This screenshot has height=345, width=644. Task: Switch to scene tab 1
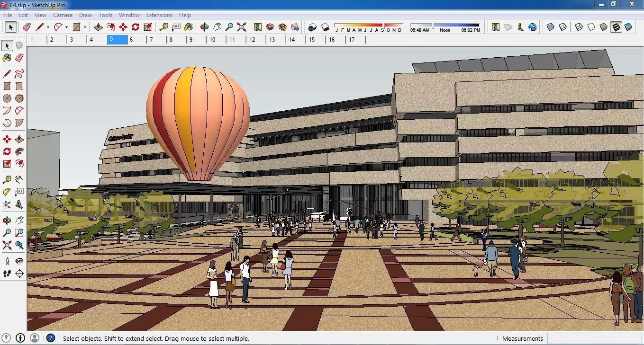[x=37, y=40]
